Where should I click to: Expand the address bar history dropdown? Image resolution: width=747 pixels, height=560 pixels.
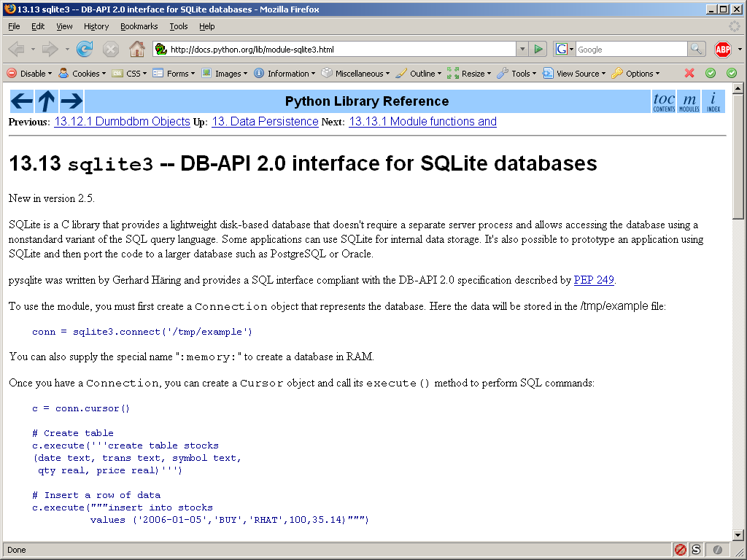tap(522, 49)
